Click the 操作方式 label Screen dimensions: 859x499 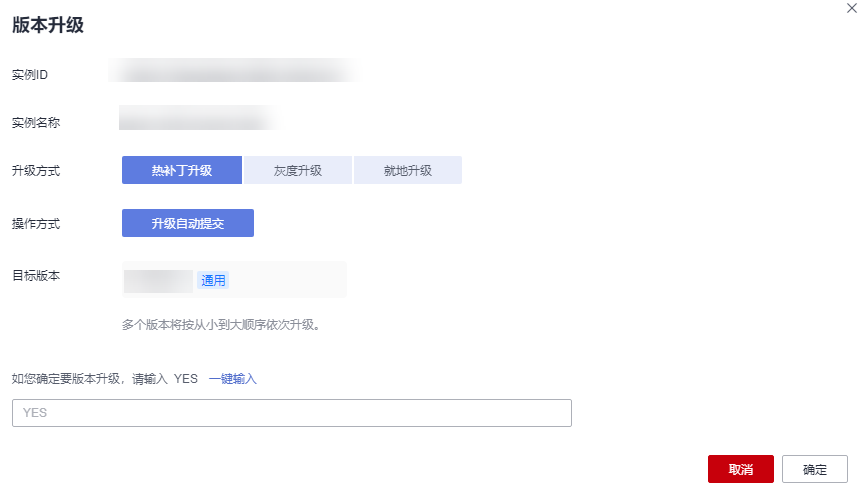pyautogui.click(x=36, y=224)
